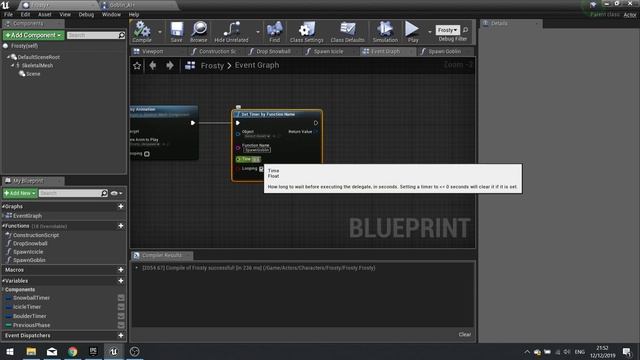Image resolution: width=640 pixels, height=360 pixels.
Task: Toggle Hide Unrelated nodes
Action: (231, 32)
